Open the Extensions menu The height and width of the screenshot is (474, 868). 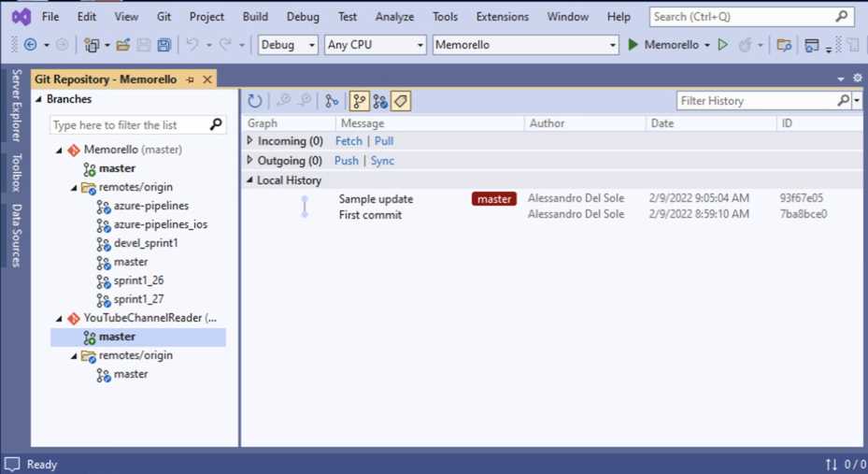click(503, 17)
